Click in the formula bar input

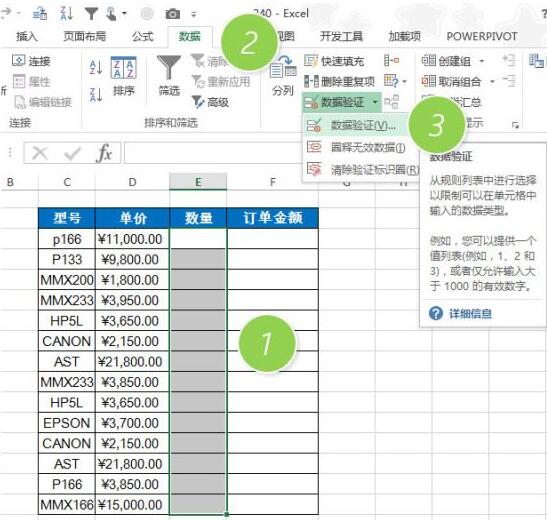tap(213, 153)
